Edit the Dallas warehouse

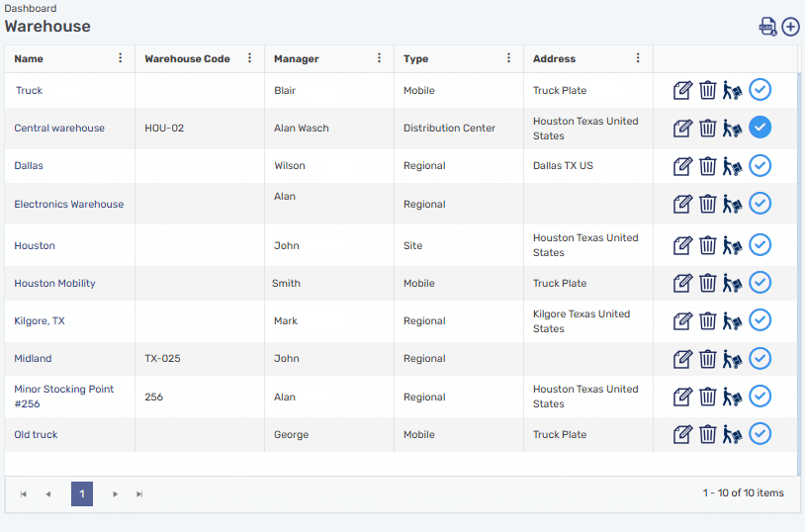point(682,166)
